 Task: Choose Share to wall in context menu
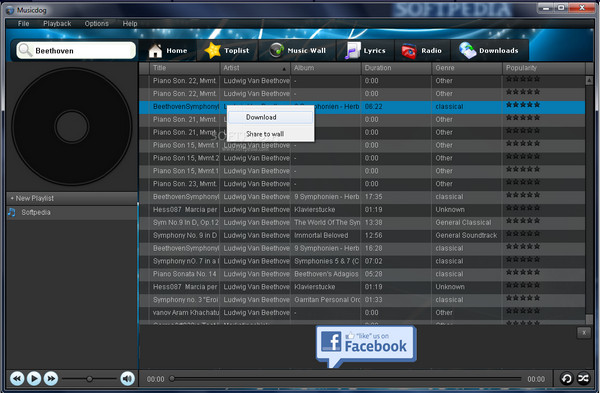tap(271, 134)
